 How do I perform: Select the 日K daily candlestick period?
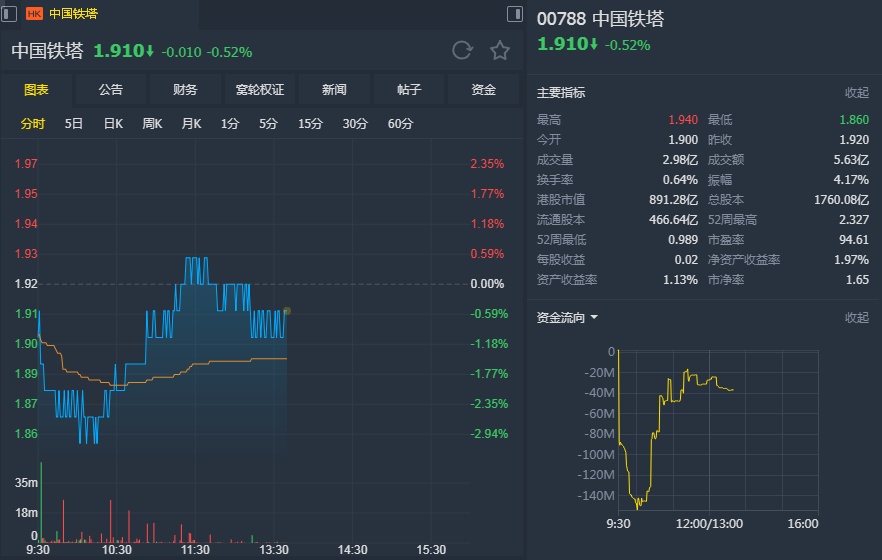click(113, 124)
